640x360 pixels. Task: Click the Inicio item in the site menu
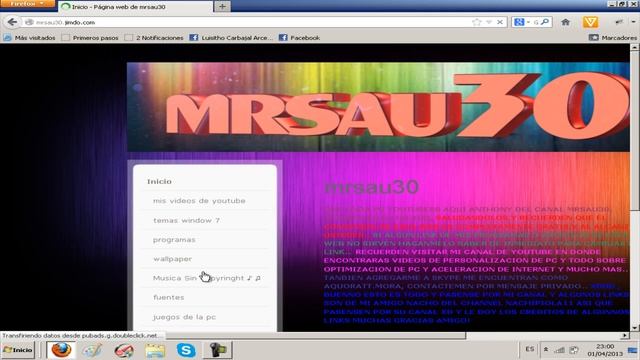159,181
